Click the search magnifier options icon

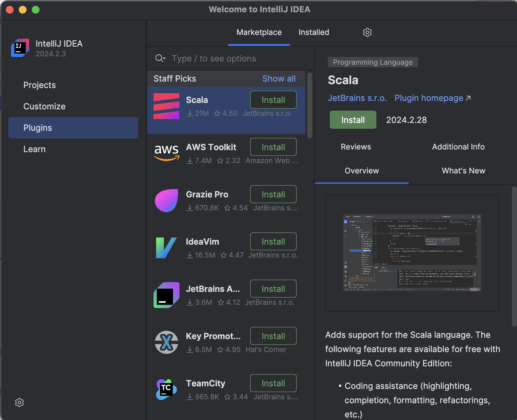pos(160,58)
